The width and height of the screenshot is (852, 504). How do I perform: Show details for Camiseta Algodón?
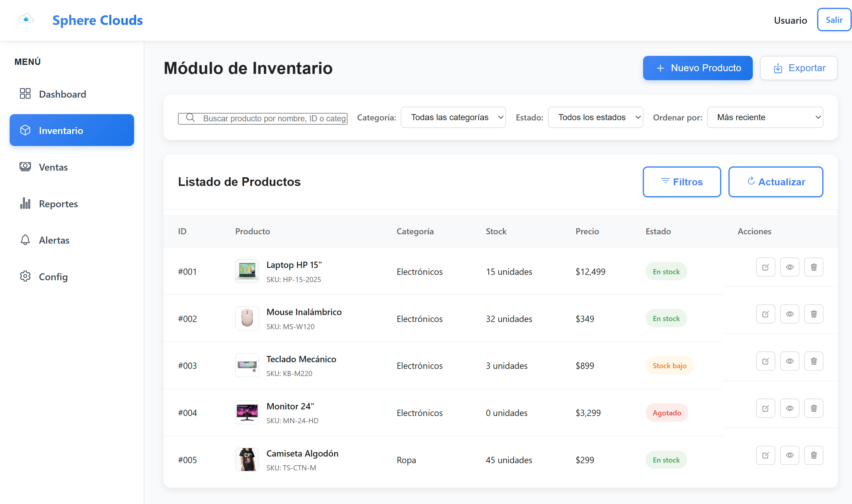(789, 455)
